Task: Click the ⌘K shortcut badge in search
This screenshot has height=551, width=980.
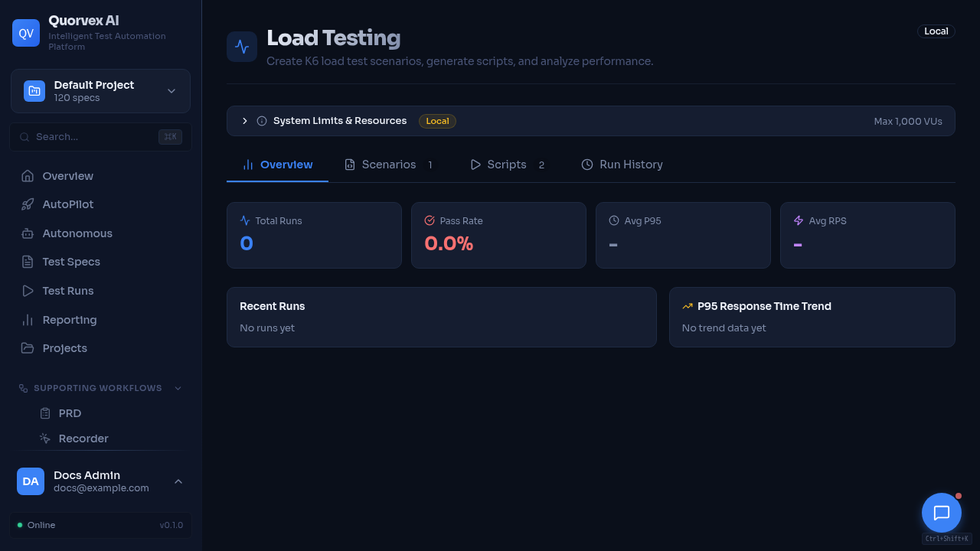Action: coord(170,137)
